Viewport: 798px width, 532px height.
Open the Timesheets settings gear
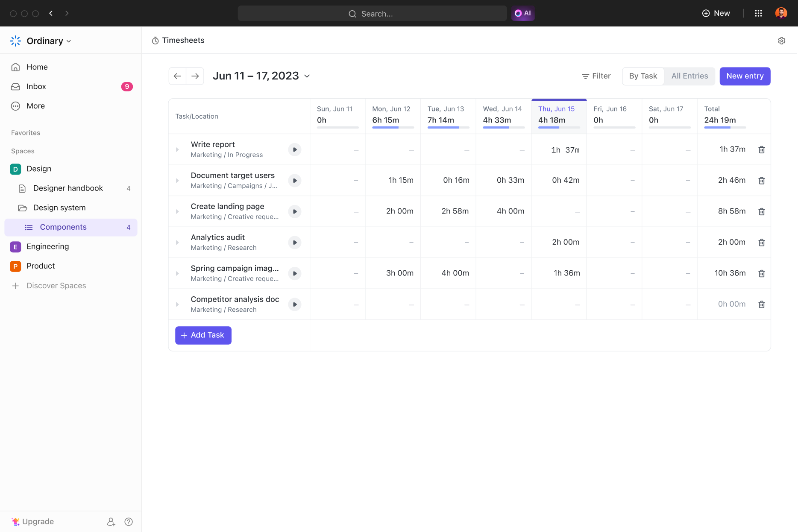781,40
